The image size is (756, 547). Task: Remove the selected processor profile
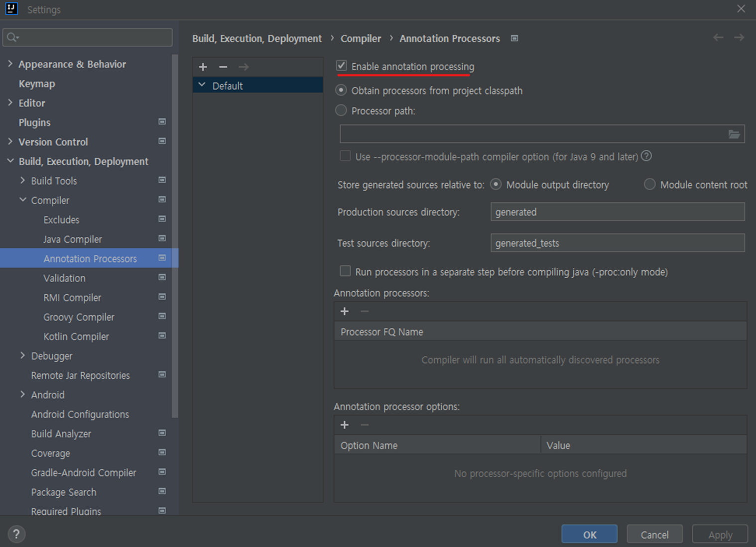[223, 67]
